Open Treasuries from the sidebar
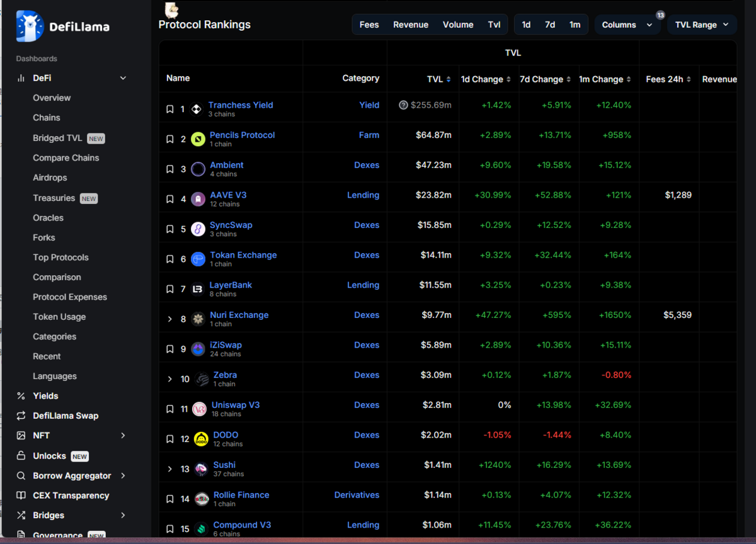 point(55,198)
